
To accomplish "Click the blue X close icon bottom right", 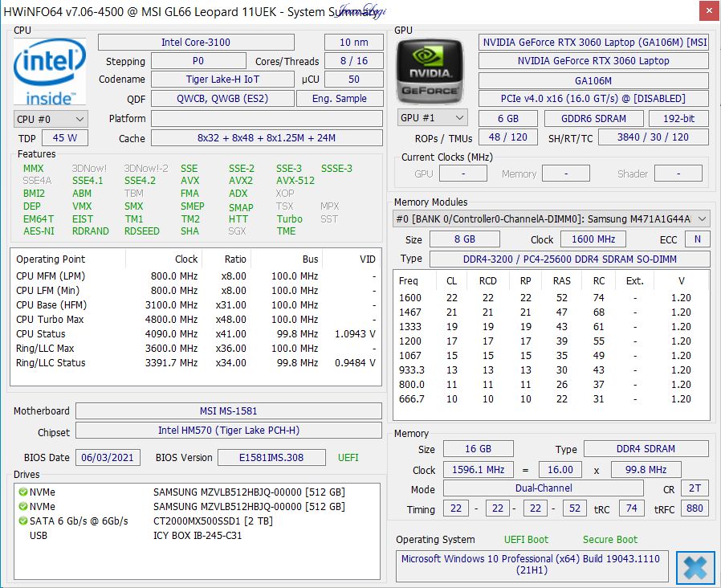I will pyautogui.click(x=695, y=567).
